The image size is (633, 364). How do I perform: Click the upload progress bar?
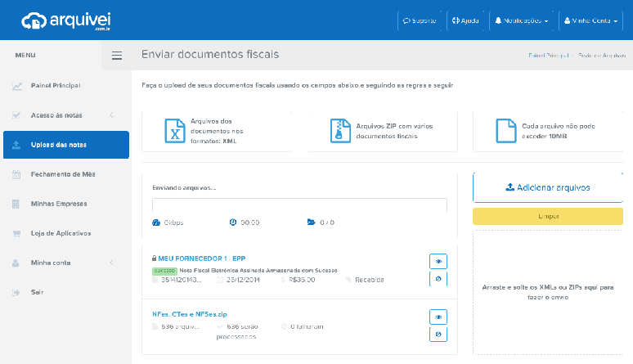[x=299, y=205]
